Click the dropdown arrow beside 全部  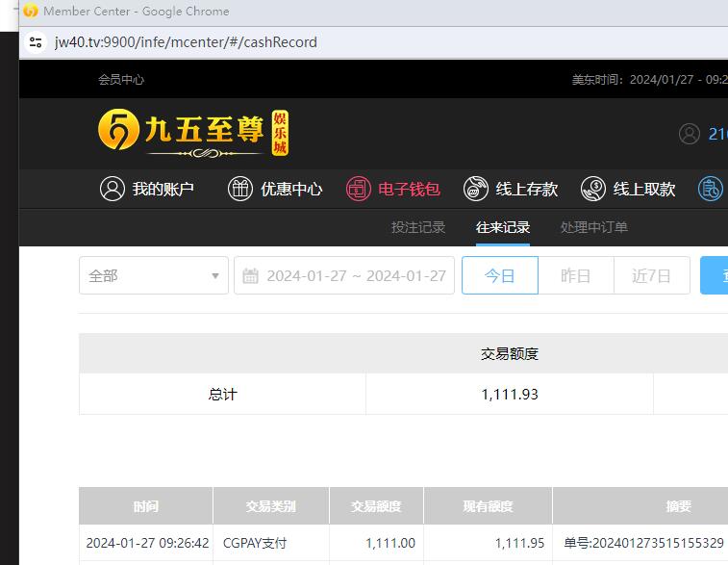(215, 276)
